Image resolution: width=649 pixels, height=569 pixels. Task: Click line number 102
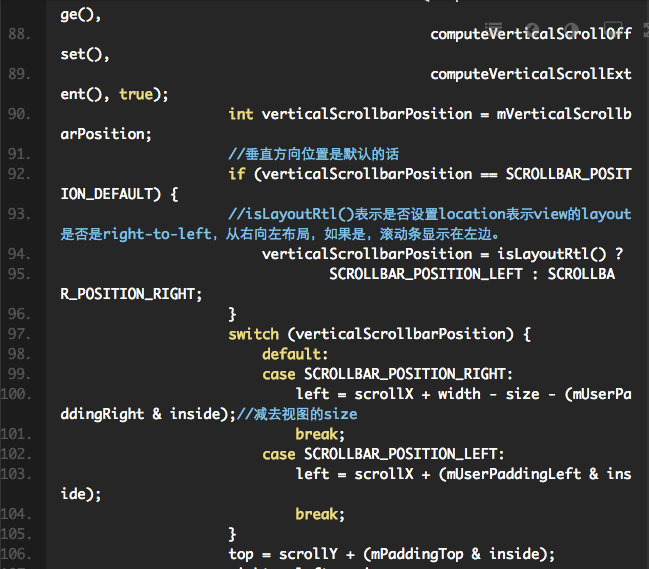pyautogui.click(x=16, y=454)
